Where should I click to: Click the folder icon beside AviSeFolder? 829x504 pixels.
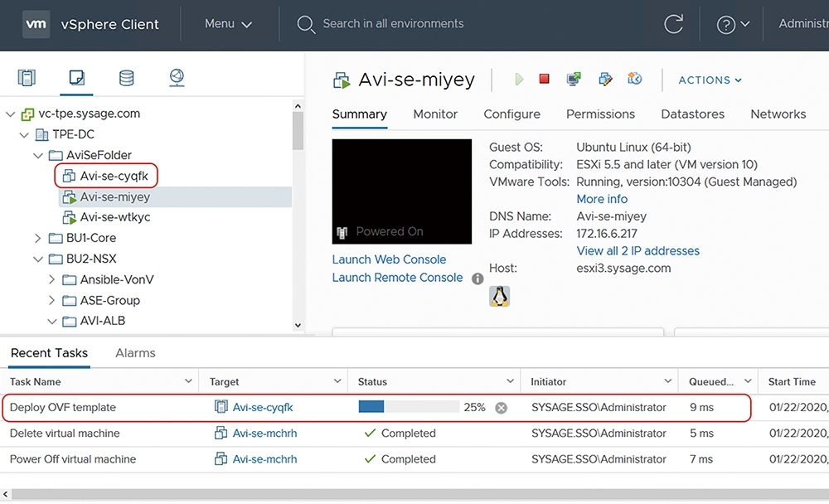(x=56, y=156)
